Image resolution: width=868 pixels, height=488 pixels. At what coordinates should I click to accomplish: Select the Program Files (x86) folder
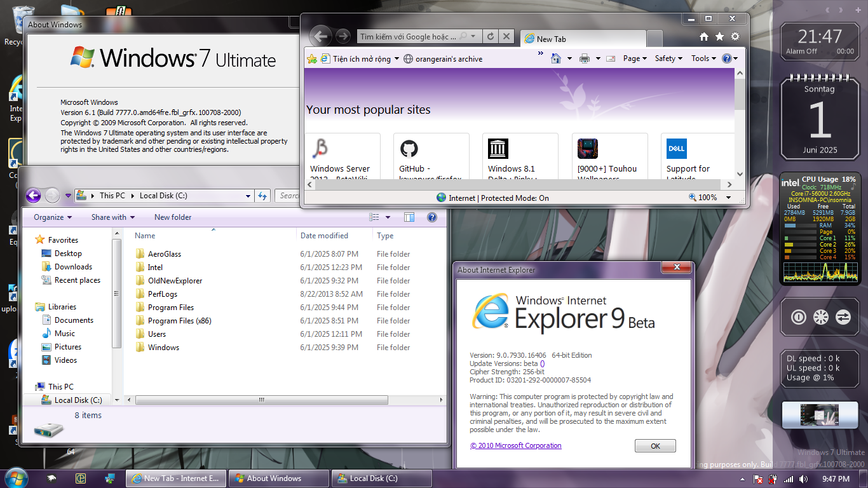173,321
